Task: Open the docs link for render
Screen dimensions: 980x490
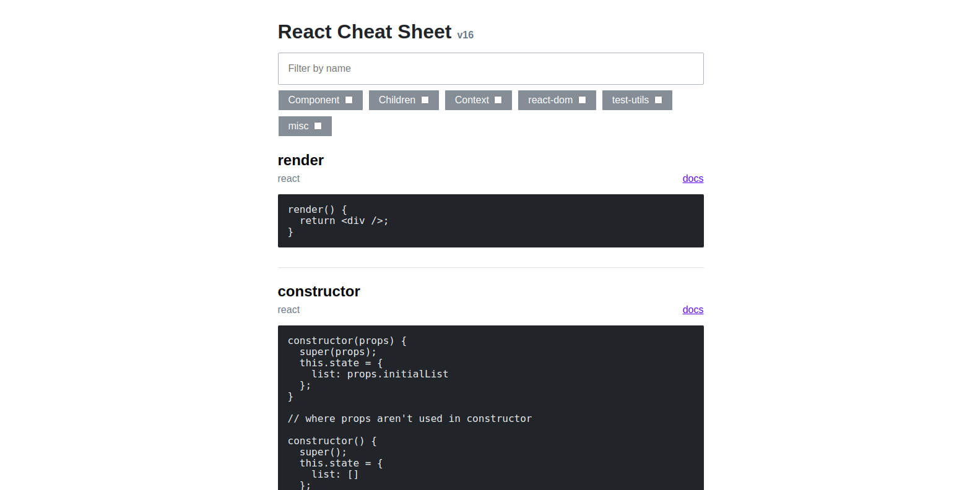Action: click(693, 179)
